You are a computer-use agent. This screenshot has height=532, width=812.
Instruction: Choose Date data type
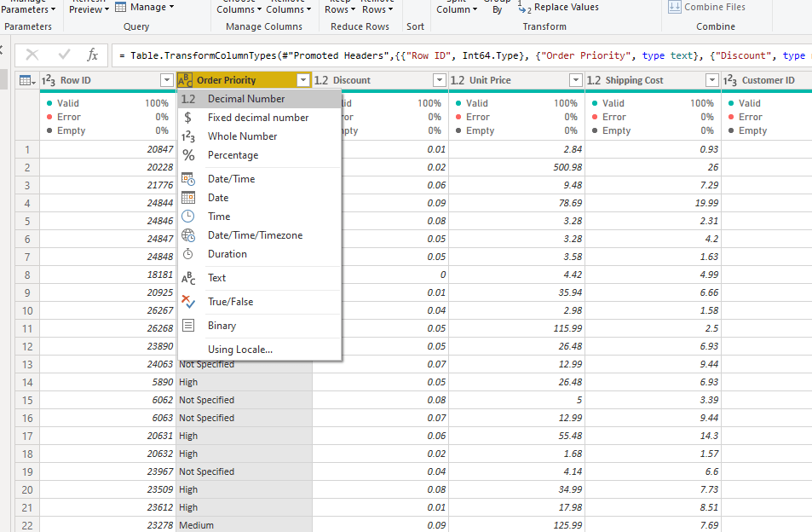[259, 197]
